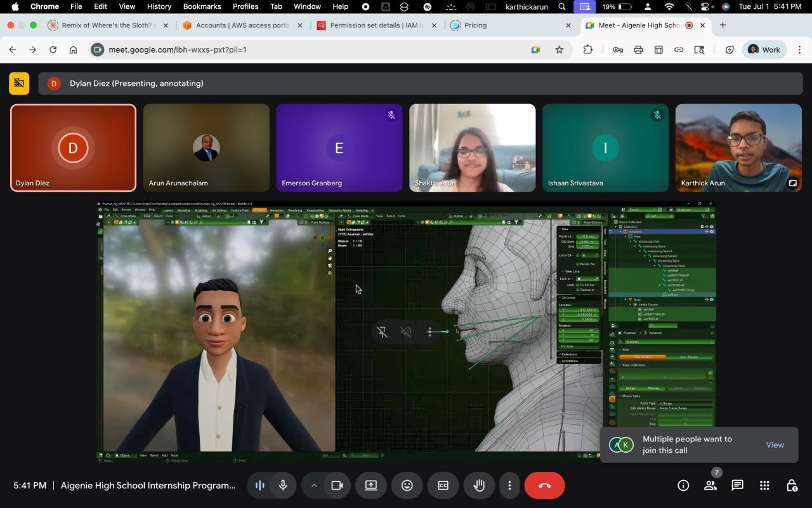
Task: Turn on closed captions
Action: coord(443,486)
